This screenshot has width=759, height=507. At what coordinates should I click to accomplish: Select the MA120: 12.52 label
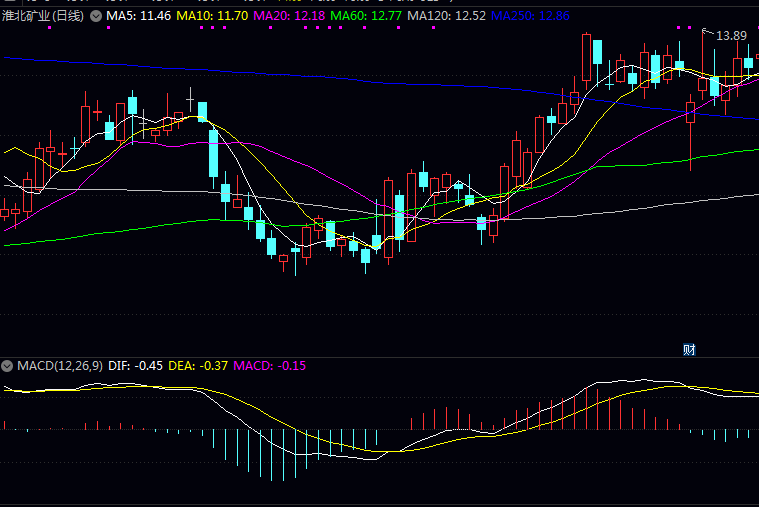[446, 16]
